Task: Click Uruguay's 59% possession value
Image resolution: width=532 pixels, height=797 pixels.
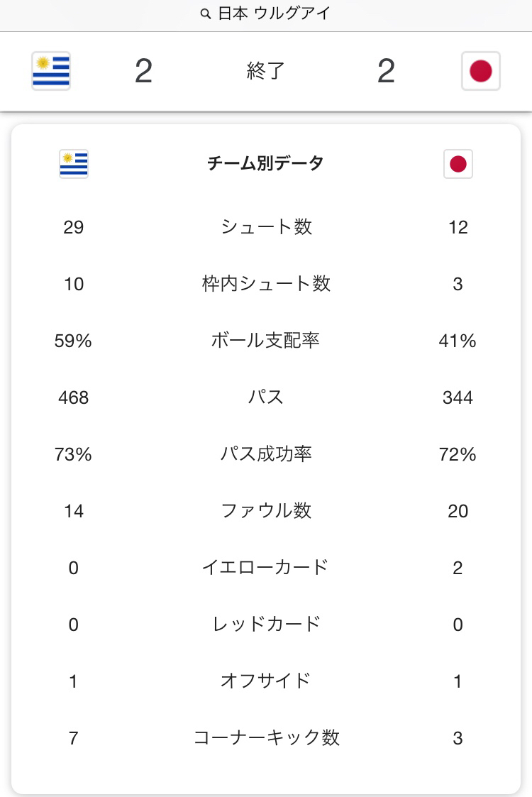Action: click(73, 341)
